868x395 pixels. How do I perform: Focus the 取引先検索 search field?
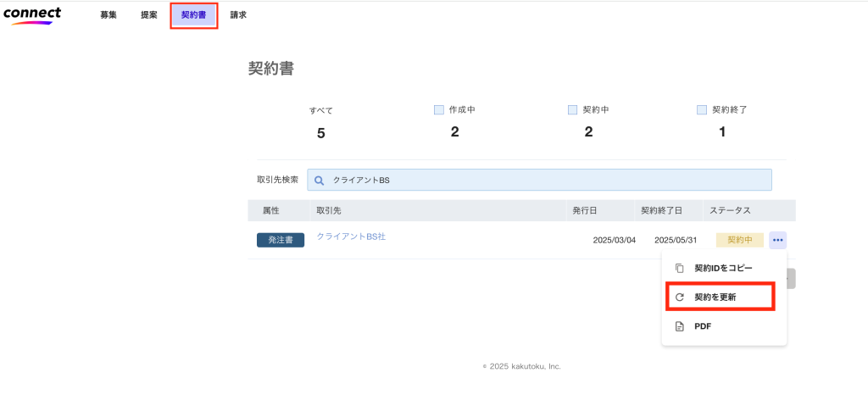tap(542, 181)
